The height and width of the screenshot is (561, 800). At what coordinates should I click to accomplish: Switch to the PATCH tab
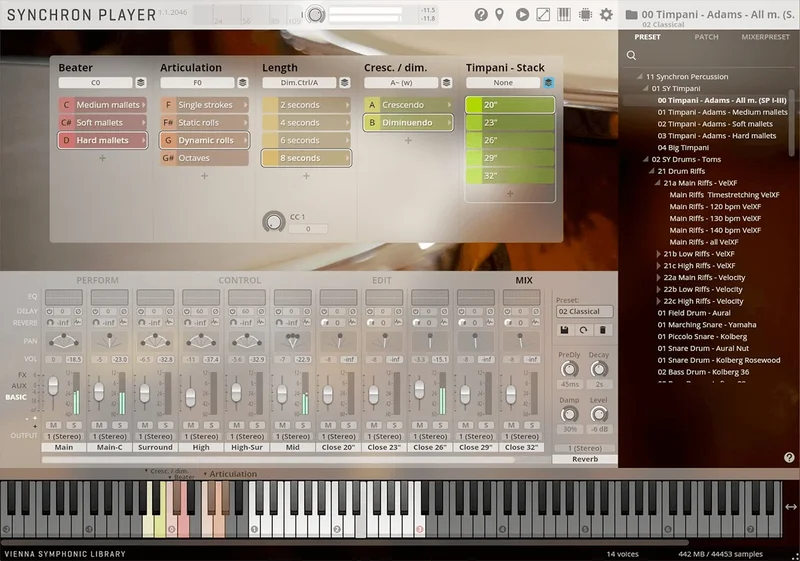pos(706,37)
